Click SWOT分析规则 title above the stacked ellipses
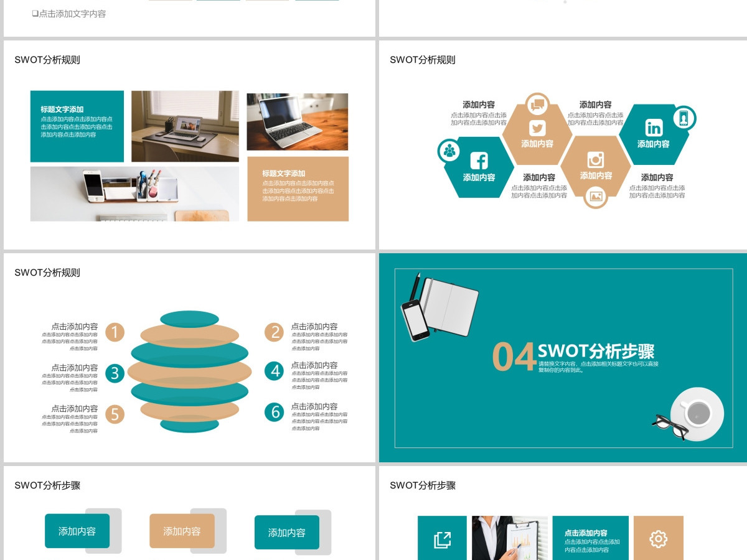Viewport: 747px width, 560px height. pyautogui.click(x=47, y=273)
